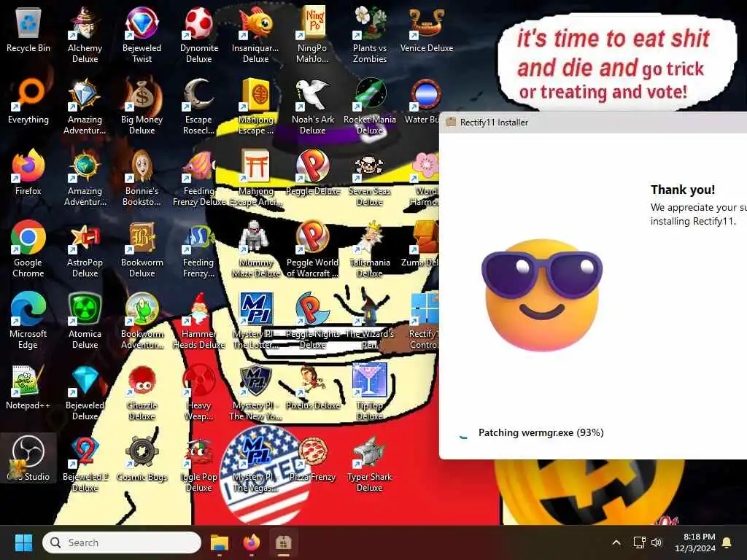Click the "Thank you!" heading in installer
This screenshot has height=560, width=747.
coord(683,190)
